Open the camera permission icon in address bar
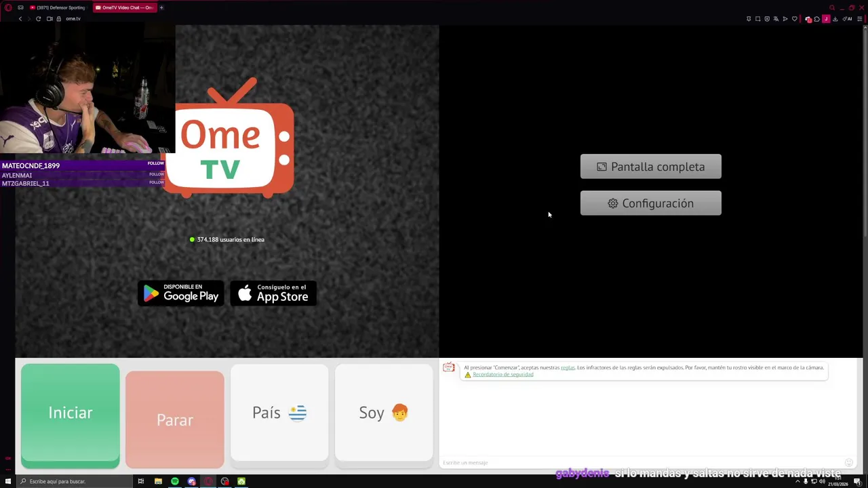This screenshot has height=488, width=868. pyautogui.click(x=50, y=19)
